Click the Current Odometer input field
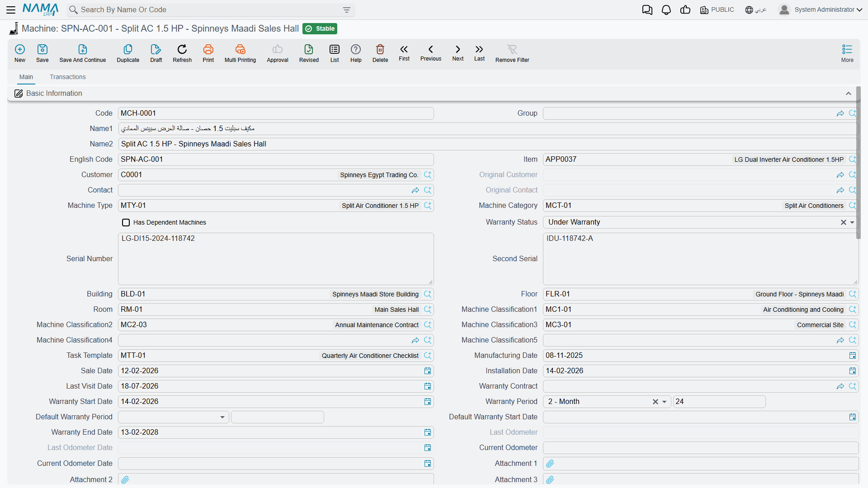The width and height of the screenshot is (868, 488). pyautogui.click(x=701, y=448)
